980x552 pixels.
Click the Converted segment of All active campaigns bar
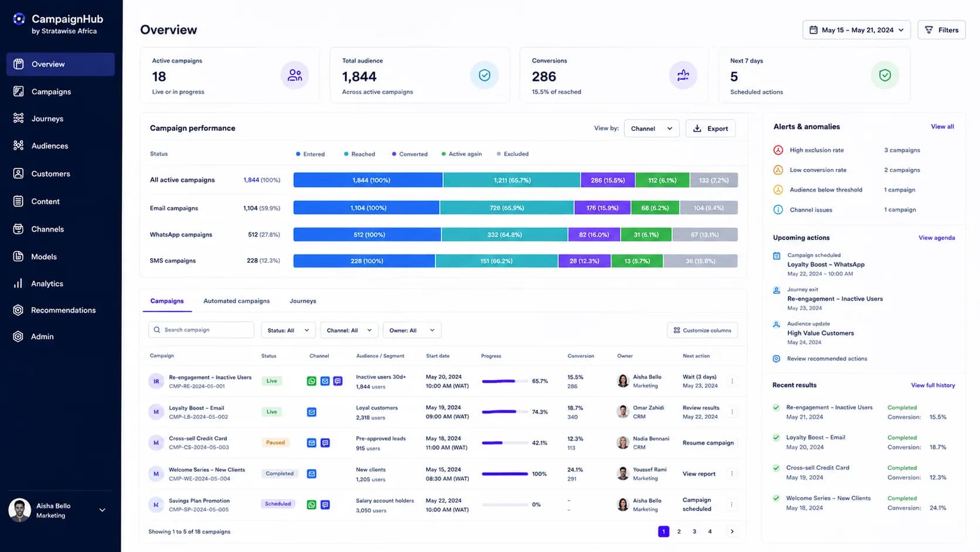click(x=608, y=180)
